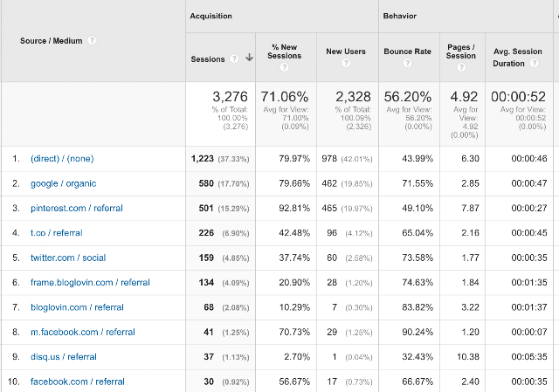Click help icon under Bounce Rate header

(408, 63)
